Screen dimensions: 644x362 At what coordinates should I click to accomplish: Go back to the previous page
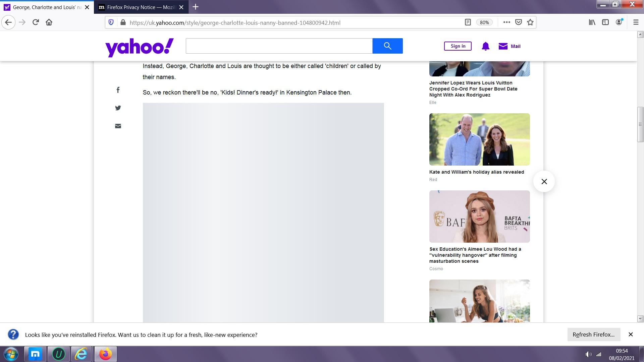pyautogui.click(x=8, y=22)
